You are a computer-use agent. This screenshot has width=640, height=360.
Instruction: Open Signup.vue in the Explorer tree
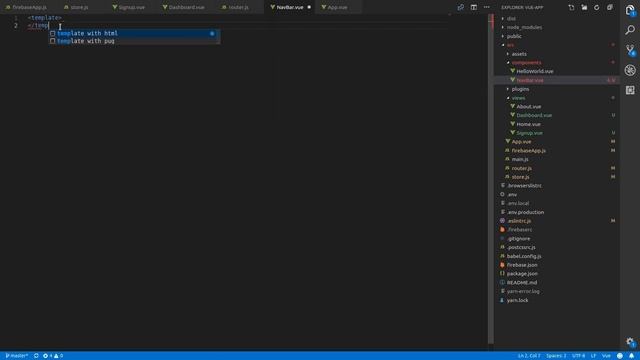(529, 133)
